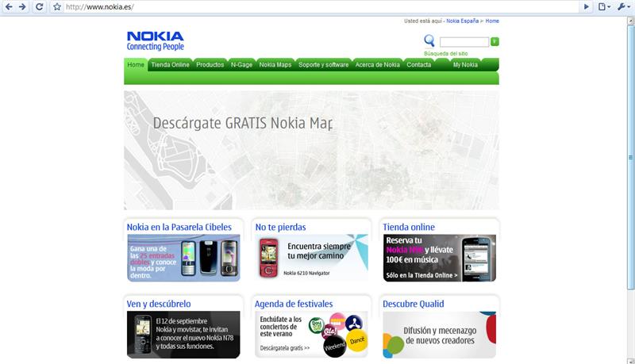Open the No te pierdas heading
Image resolution: width=635 pixels, height=364 pixels.
[281, 228]
